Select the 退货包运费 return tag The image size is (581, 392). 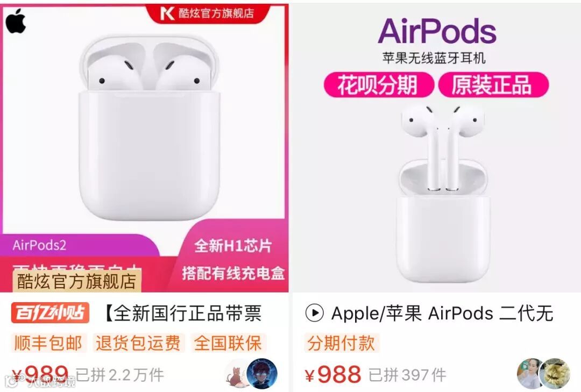[139, 343]
